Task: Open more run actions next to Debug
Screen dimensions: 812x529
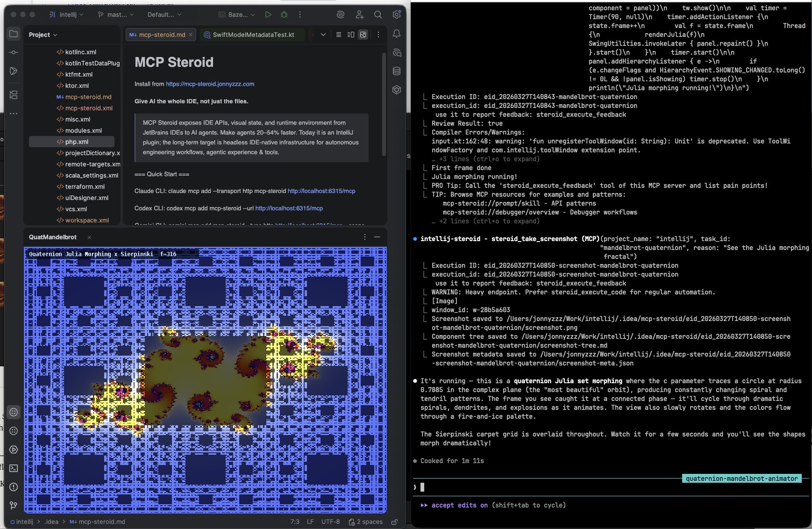Action: tap(300, 14)
